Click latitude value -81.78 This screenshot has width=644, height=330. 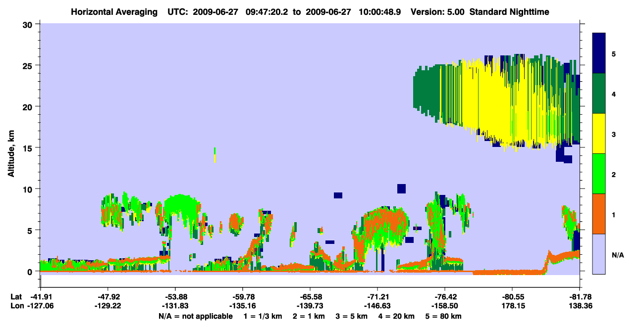[580, 297]
